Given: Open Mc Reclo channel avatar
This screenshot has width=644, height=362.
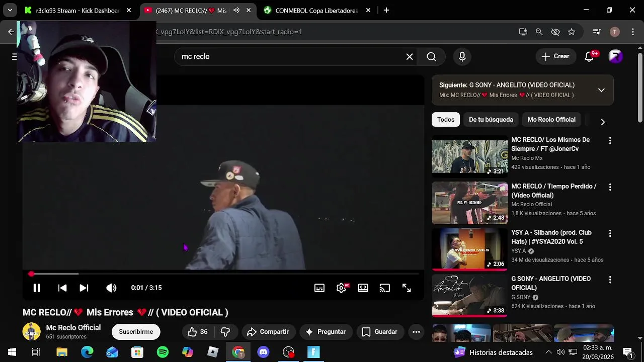Looking at the screenshot, I should (31, 332).
